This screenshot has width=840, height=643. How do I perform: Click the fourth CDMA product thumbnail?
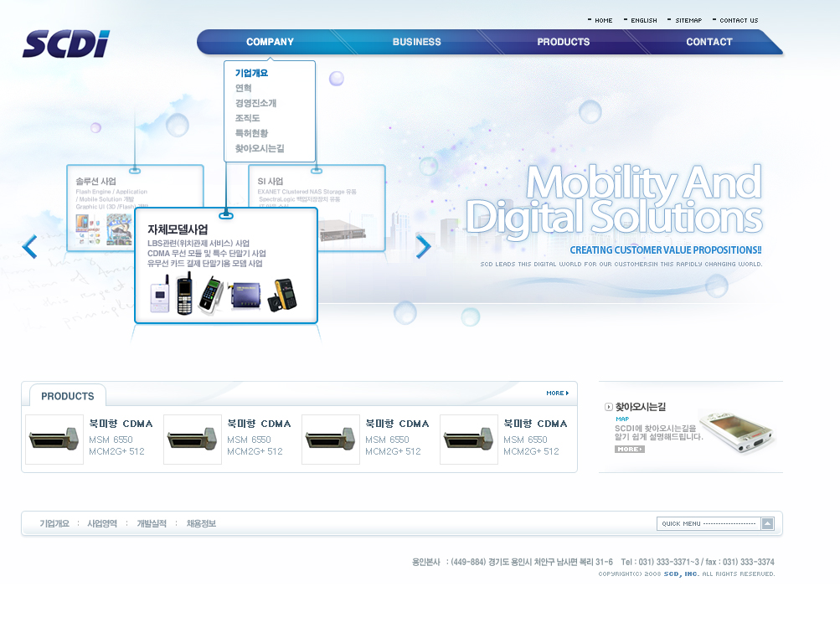point(469,440)
